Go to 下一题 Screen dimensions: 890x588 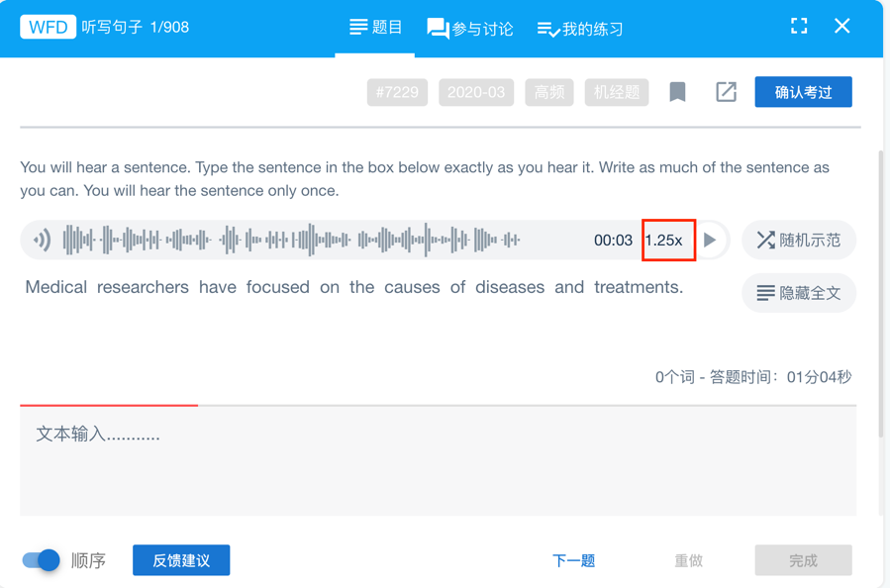(x=574, y=560)
